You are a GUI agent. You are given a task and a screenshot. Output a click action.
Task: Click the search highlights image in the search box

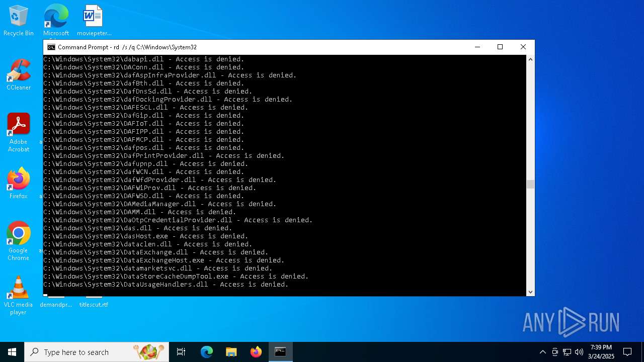tap(149, 352)
